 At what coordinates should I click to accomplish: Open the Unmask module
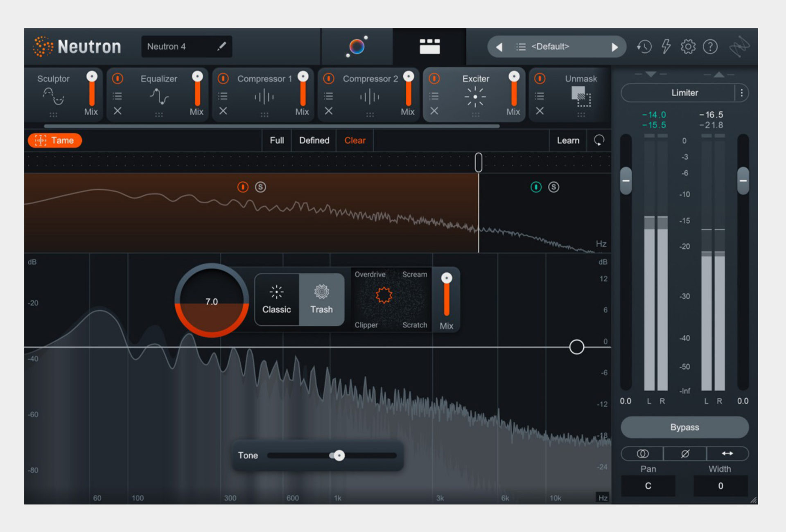click(580, 79)
